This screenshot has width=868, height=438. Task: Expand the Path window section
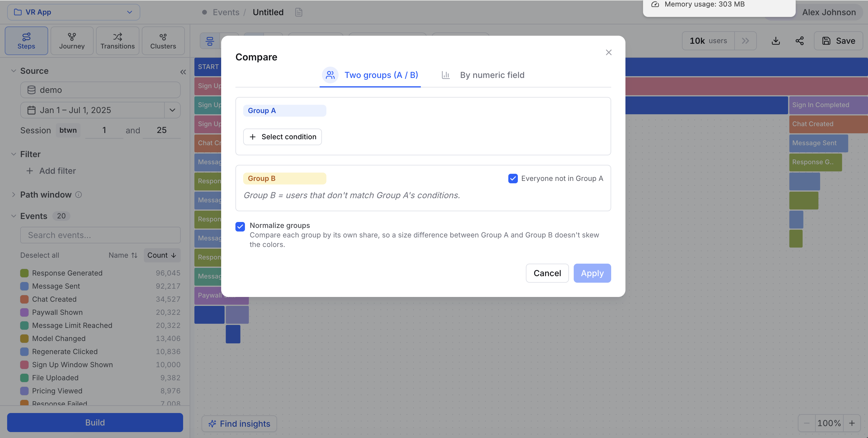[x=13, y=195]
